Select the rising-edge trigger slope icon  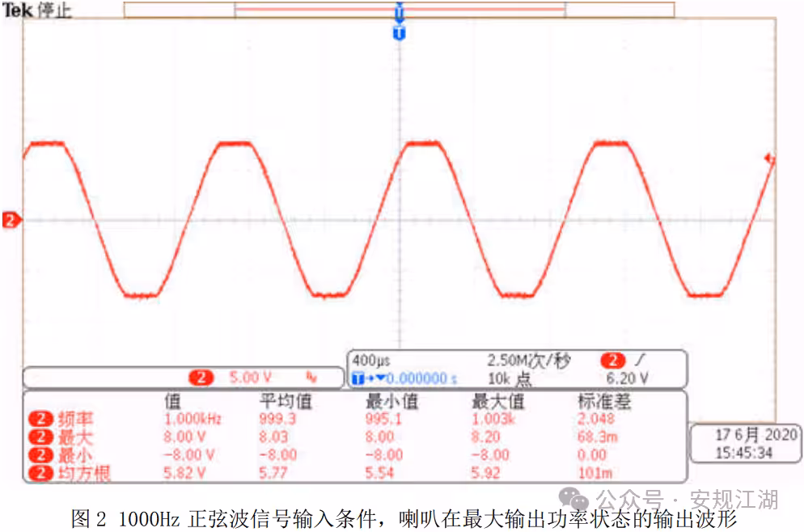pos(638,359)
